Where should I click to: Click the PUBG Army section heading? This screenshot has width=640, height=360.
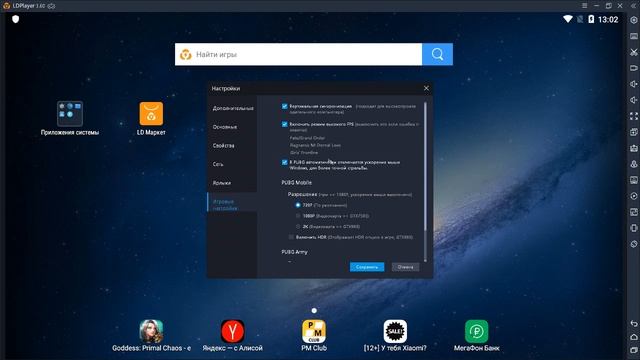[294, 252]
